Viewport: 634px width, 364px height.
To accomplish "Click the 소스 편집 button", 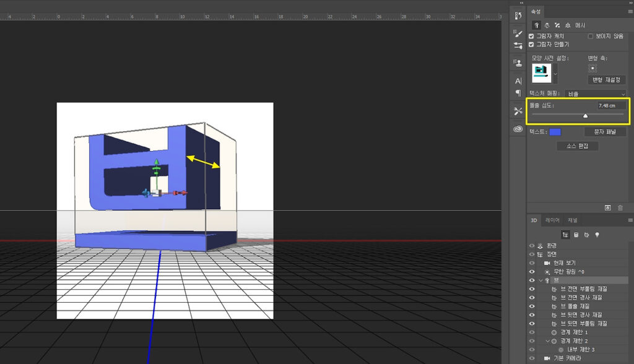I will pyautogui.click(x=578, y=146).
